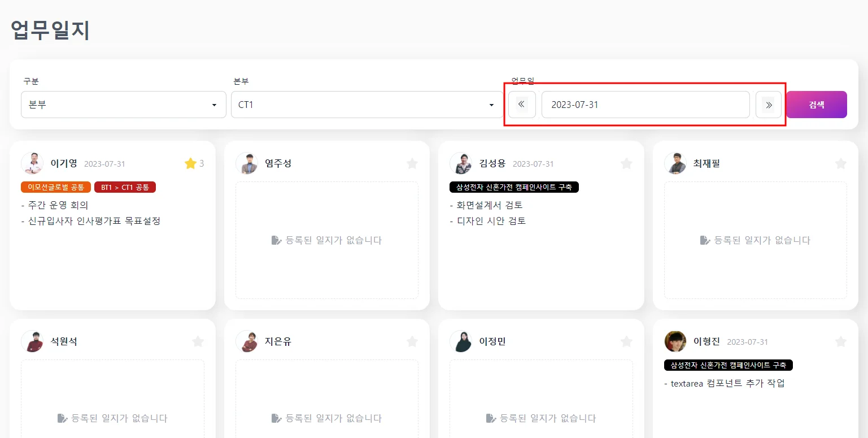Click the star count icon on 이기영's card
Image resolution: width=868 pixels, height=438 pixels.
(189, 163)
